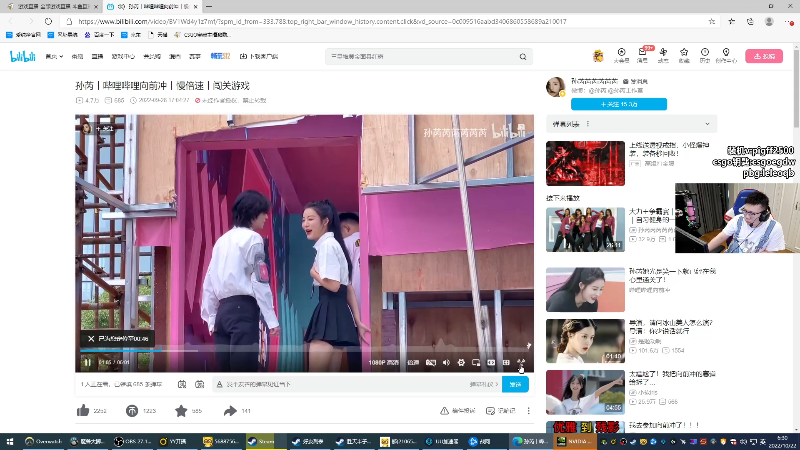Switch to the first browser tab
Image resolution: width=800 pixels, height=450 pixels.
click(51, 7)
